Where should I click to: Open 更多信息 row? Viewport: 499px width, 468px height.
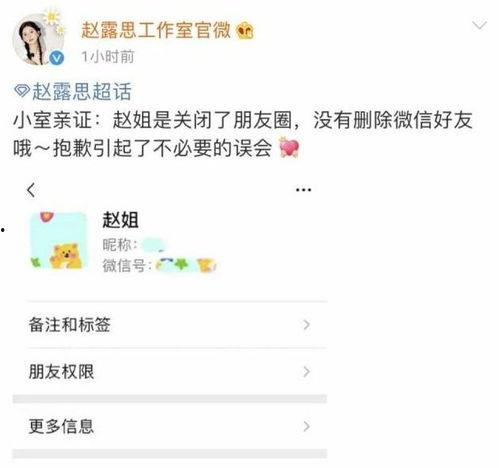[170, 426]
